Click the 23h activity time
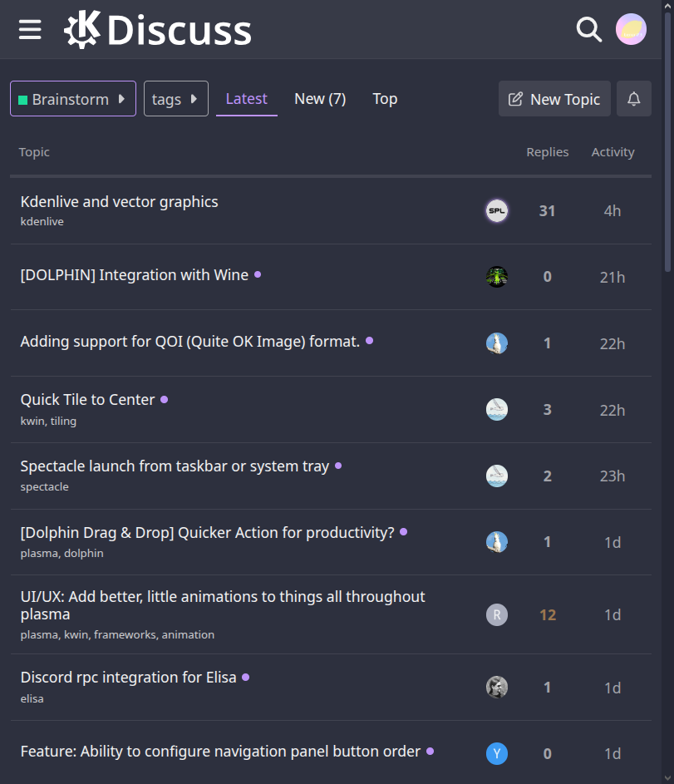The width and height of the screenshot is (674, 784). click(x=612, y=476)
